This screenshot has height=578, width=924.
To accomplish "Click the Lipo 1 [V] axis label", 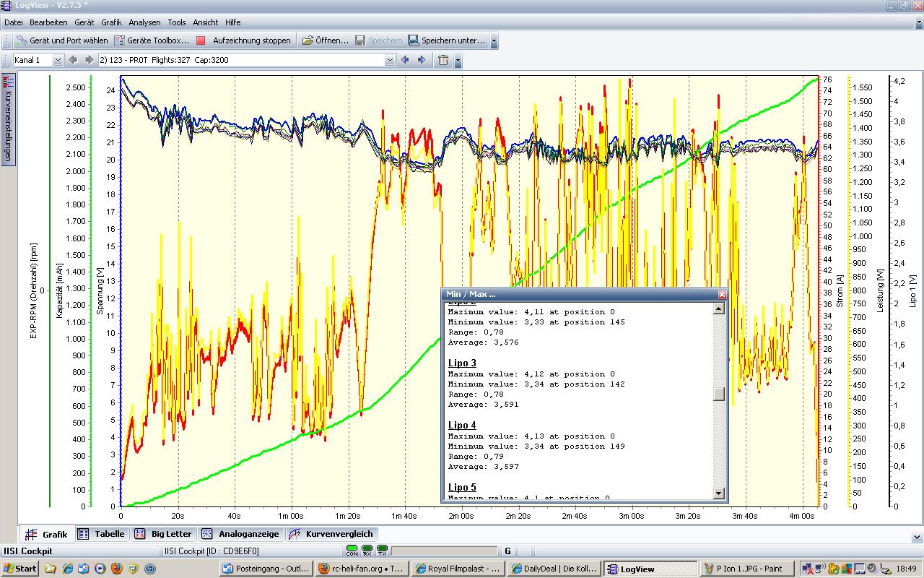I will point(912,290).
